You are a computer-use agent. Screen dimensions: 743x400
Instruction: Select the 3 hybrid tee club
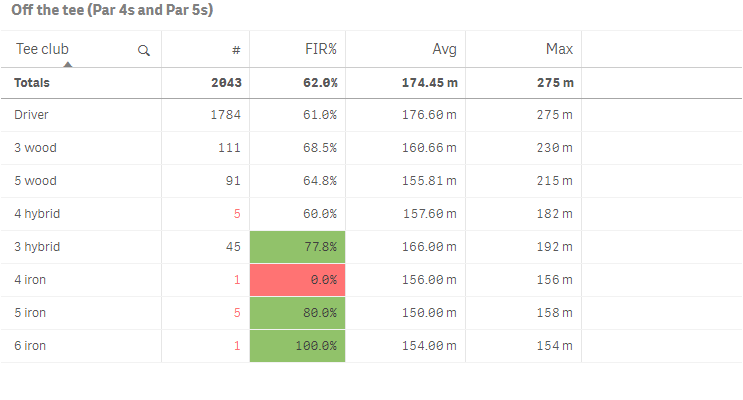pyautogui.click(x=35, y=247)
